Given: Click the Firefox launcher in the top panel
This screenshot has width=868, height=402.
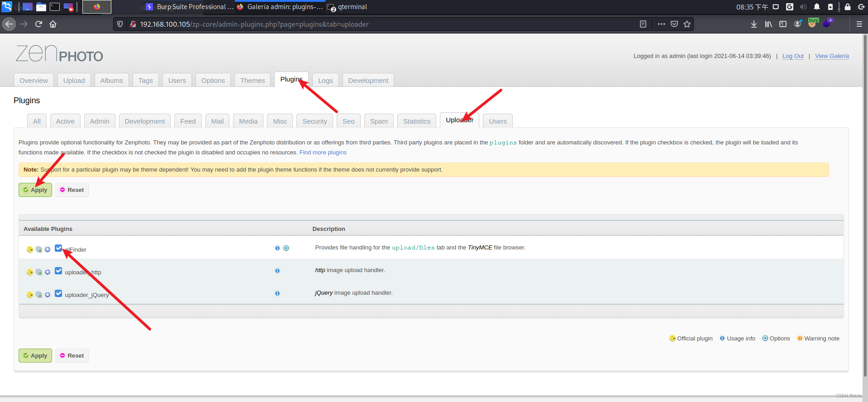Looking at the screenshot, I should 97,7.
